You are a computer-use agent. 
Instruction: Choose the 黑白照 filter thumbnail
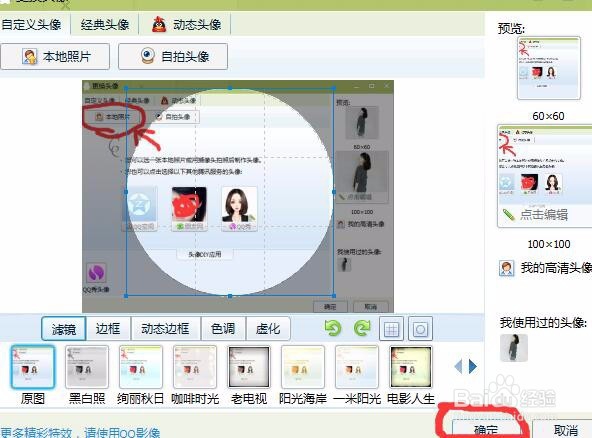pos(87,367)
